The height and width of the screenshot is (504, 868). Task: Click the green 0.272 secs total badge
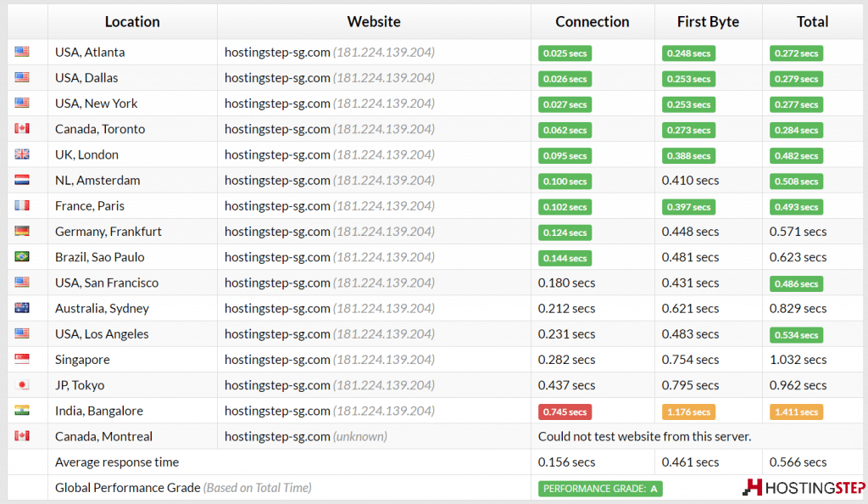point(796,53)
